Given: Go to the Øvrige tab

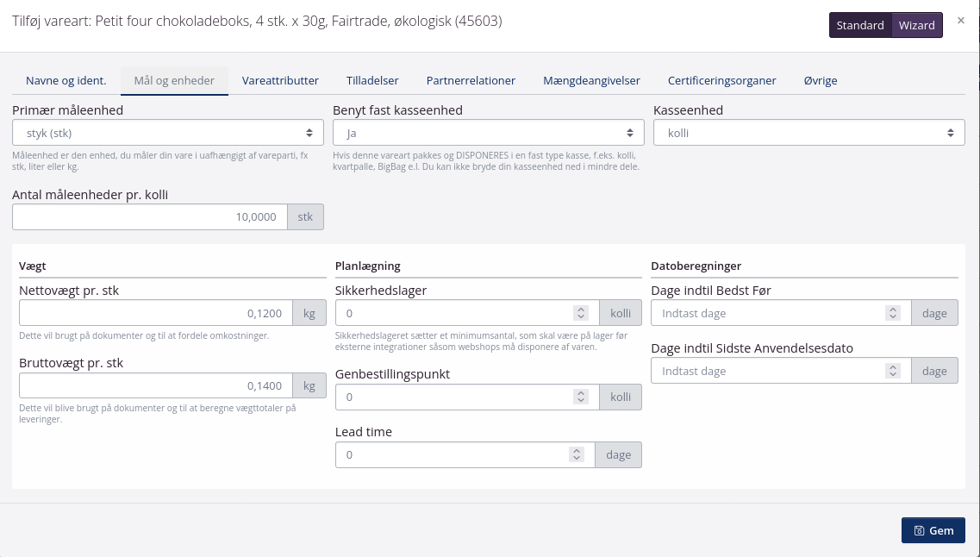Looking at the screenshot, I should click(x=821, y=81).
